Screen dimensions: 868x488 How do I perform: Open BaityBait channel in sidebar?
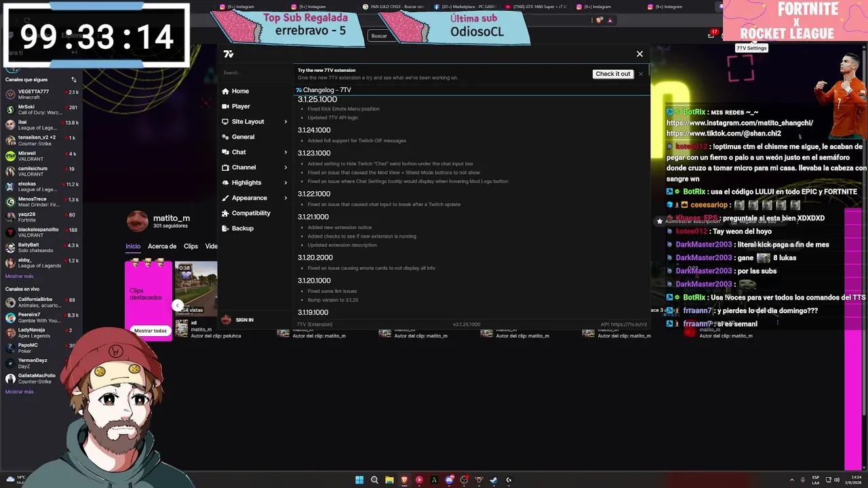[x=42, y=247]
